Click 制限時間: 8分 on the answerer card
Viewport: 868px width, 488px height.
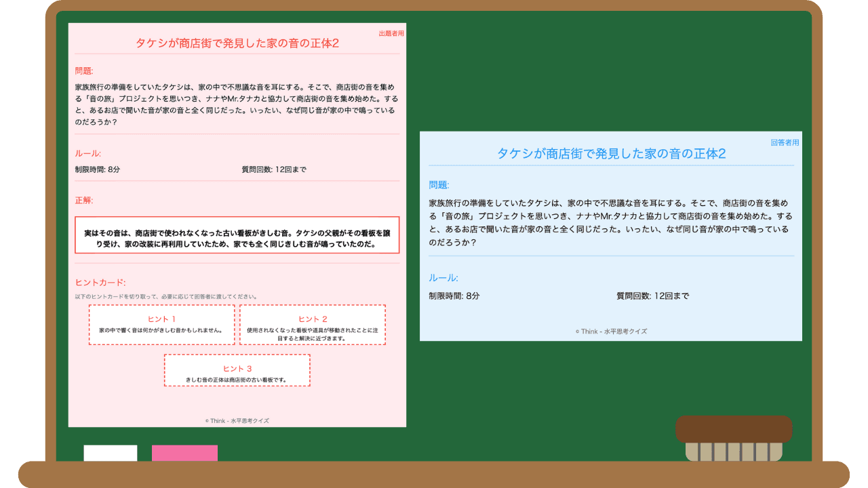point(455,296)
